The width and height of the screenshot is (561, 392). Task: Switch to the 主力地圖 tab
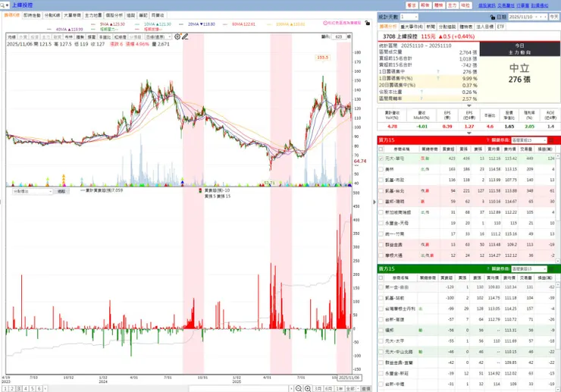click(x=93, y=15)
